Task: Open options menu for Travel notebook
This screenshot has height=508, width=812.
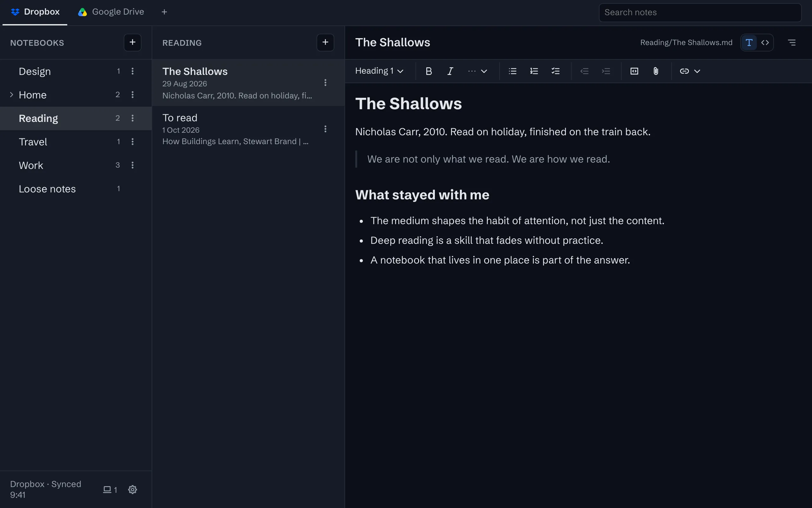Action: (x=133, y=142)
